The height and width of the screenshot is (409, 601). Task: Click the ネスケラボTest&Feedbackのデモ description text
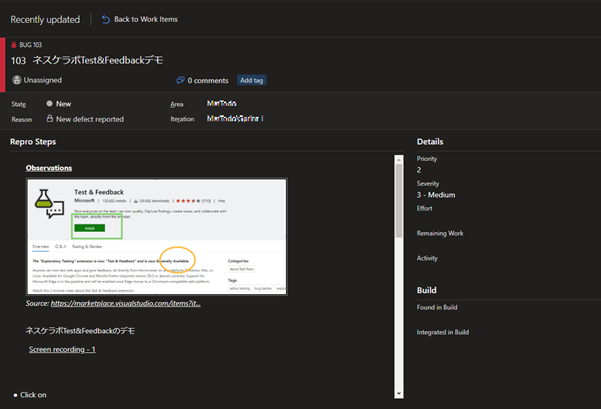tap(80, 331)
